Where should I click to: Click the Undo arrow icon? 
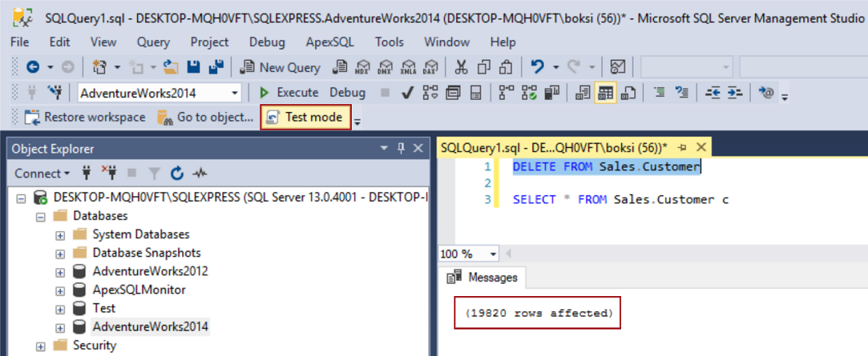pos(538,67)
